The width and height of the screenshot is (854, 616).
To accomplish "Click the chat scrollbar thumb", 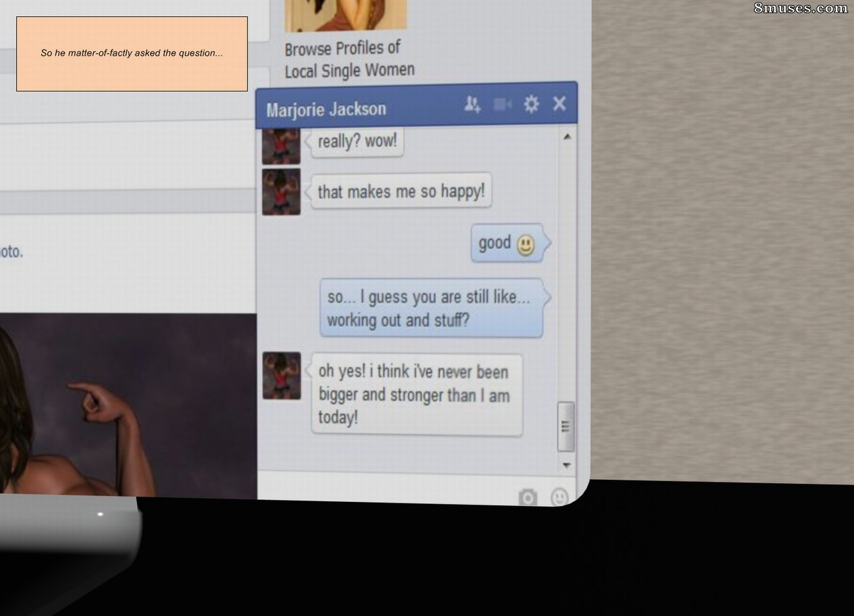I will (566, 426).
